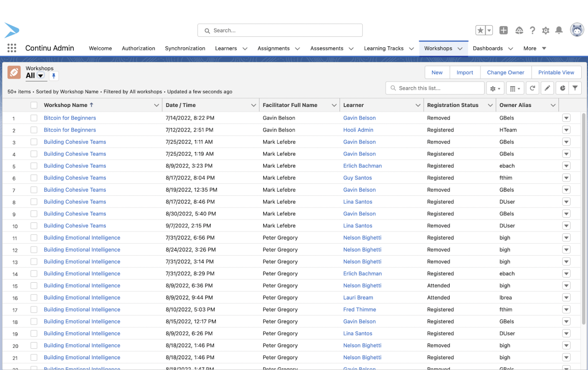
Task: Check the select-all checkbox in the header
Action: click(34, 104)
